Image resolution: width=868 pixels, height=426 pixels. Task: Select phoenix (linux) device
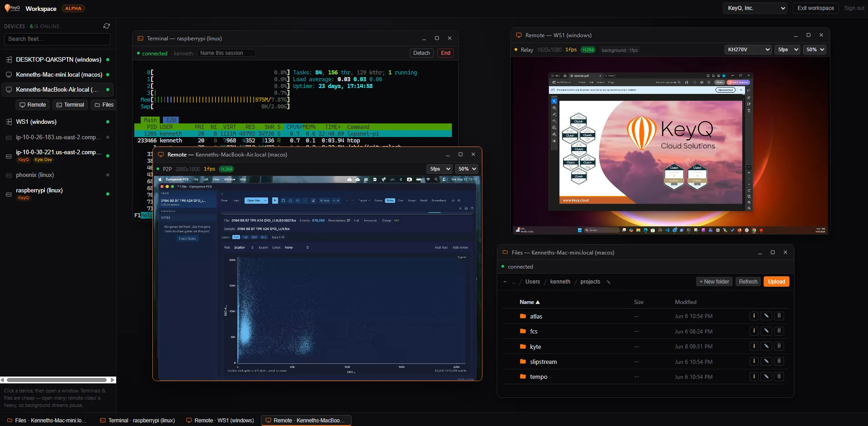click(x=57, y=175)
